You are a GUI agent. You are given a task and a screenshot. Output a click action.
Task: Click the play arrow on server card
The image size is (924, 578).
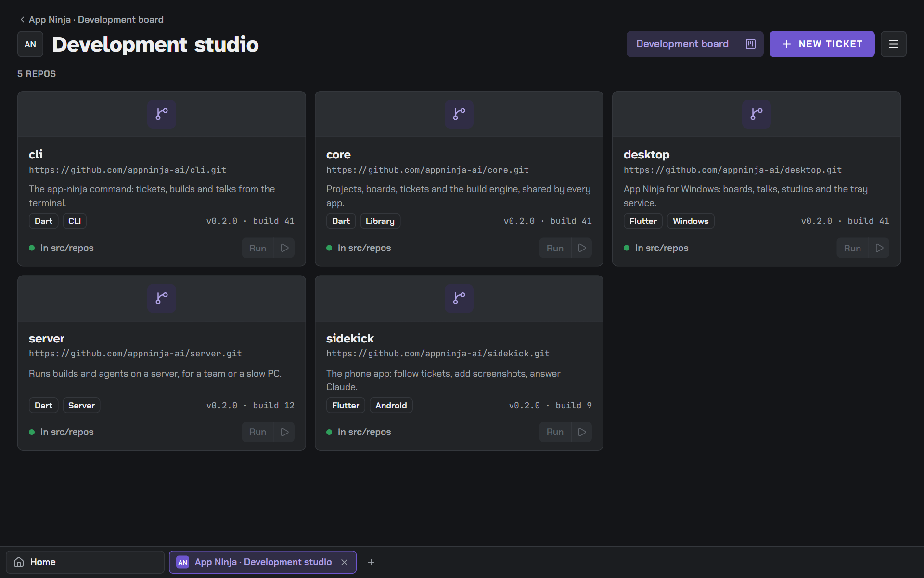click(284, 432)
